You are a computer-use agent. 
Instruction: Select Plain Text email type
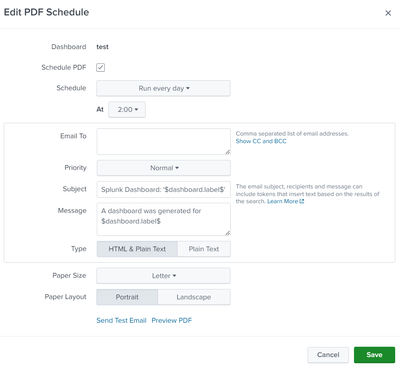click(204, 249)
